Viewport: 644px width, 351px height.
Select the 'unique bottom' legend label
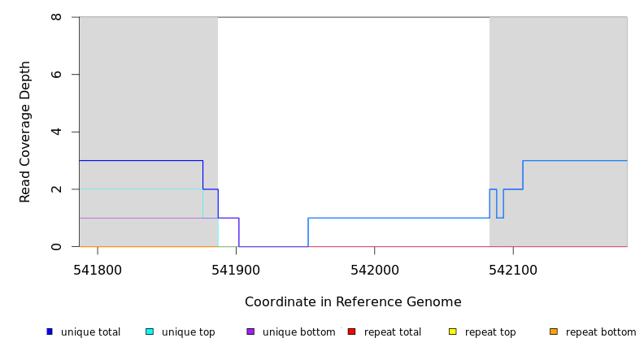pyautogui.click(x=298, y=332)
